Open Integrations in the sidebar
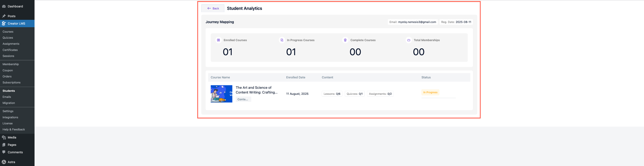Viewport: 644px width, 166px height. coord(10,117)
